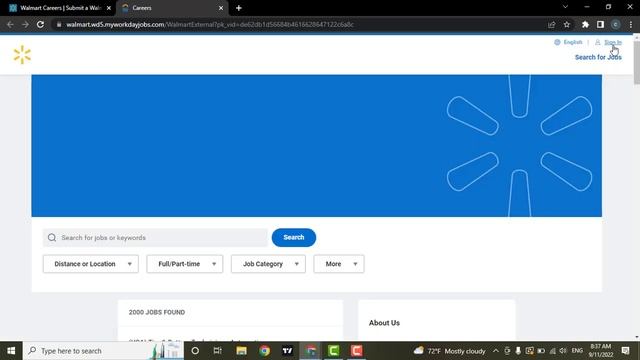
Task: Open the Search for Jobs link
Action: pos(598,57)
